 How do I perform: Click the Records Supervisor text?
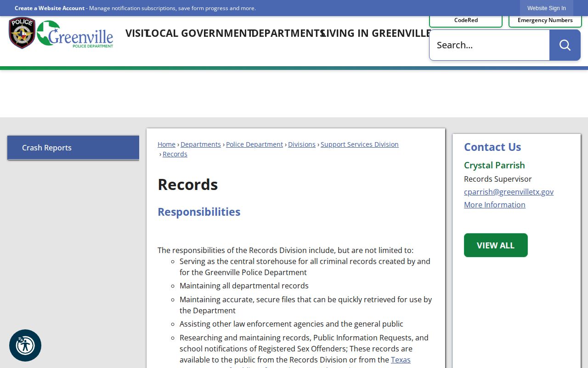click(498, 179)
